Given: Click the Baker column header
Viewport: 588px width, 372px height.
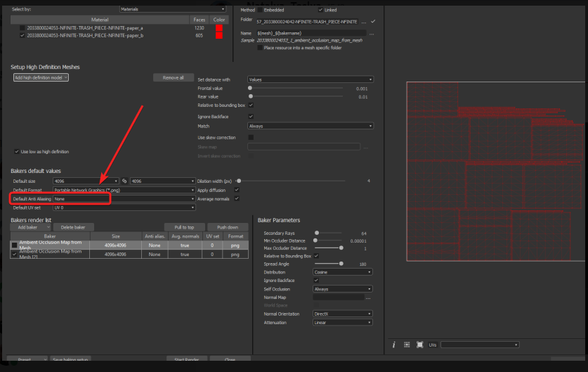Looking at the screenshot, I should 50,236.
